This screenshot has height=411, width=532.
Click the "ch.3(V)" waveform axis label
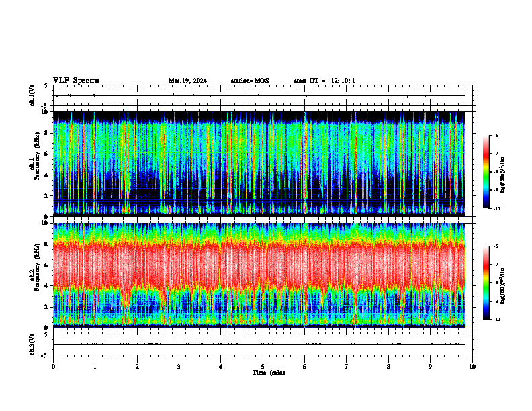click(32, 345)
